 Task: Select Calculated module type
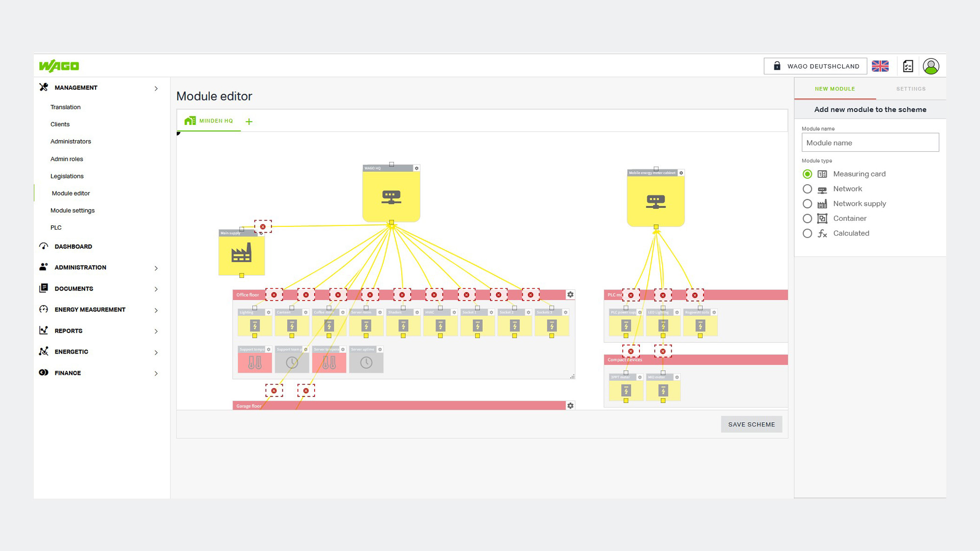point(807,234)
